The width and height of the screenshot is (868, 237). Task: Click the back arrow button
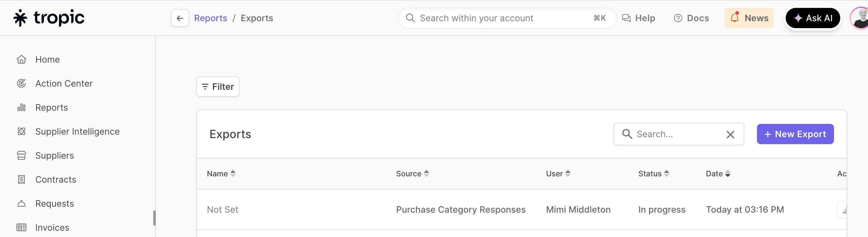180,18
